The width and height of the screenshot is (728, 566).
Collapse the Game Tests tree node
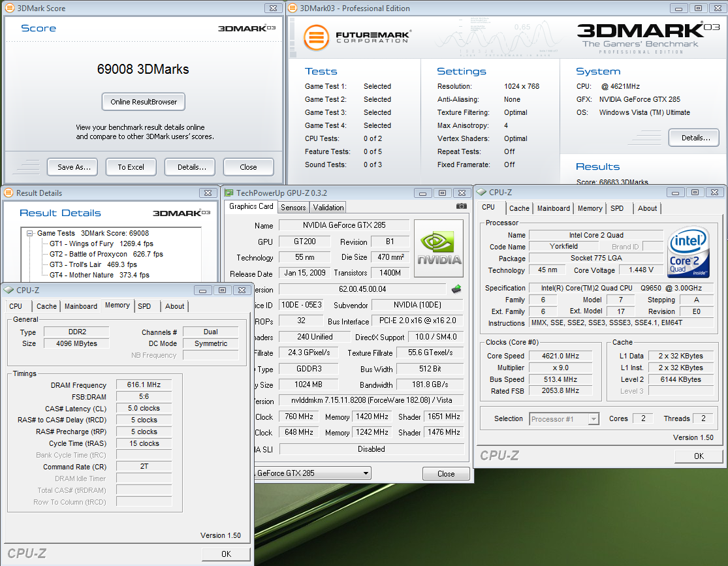pyautogui.click(x=30, y=233)
